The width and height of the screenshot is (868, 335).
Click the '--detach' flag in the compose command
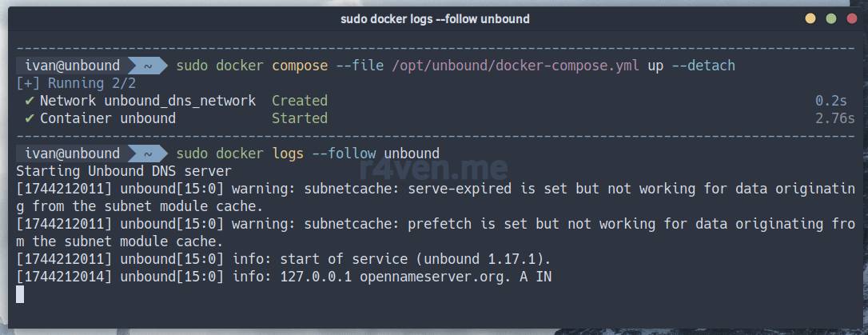click(703, 66)
